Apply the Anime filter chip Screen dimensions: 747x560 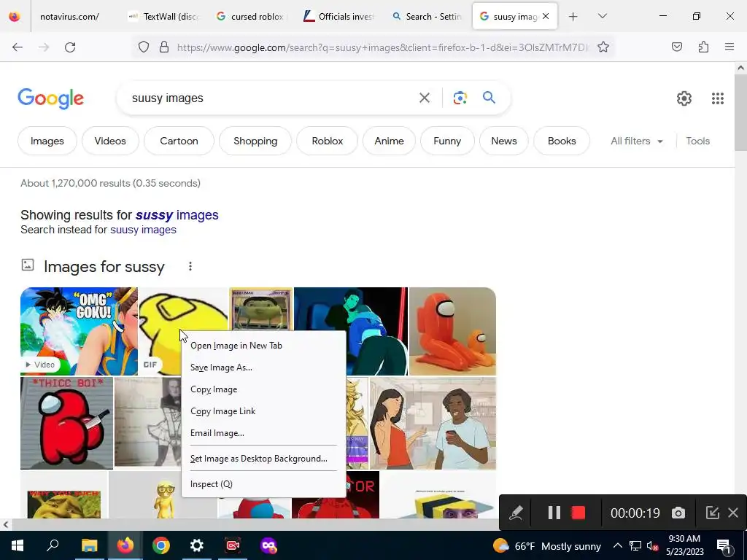[389, 141]
